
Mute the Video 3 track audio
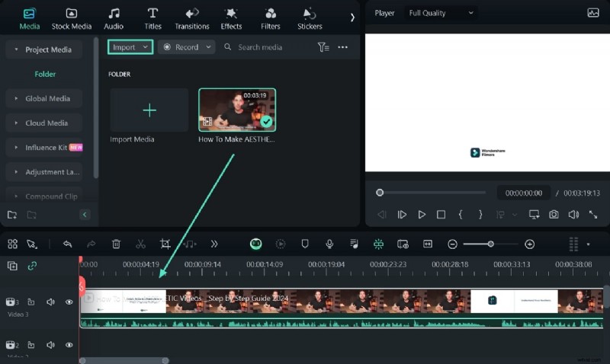point(50,302)
